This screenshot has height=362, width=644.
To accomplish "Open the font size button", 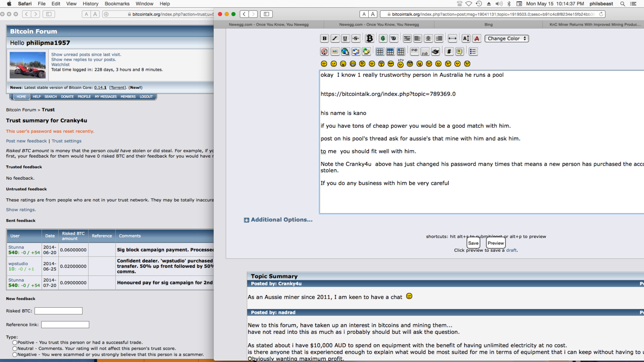I will (466, 39).
